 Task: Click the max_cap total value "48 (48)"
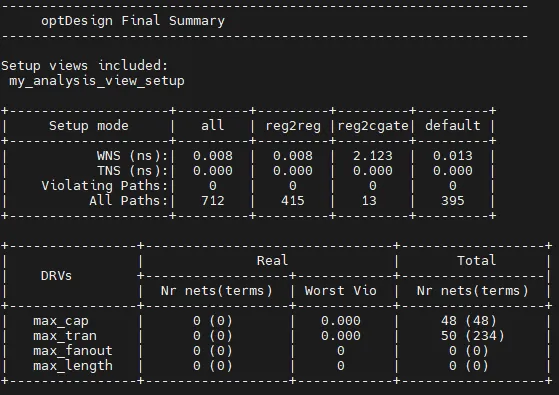tap(468, 321)
